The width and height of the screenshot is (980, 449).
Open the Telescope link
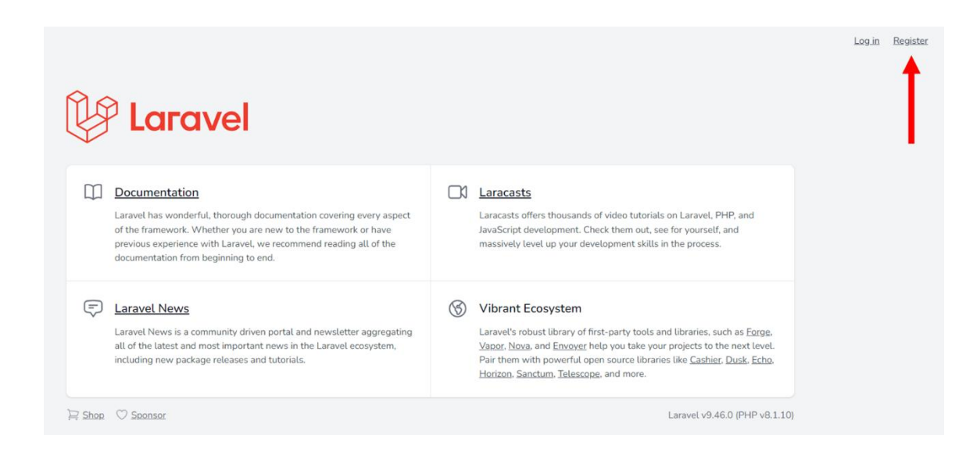click(578, 374)
